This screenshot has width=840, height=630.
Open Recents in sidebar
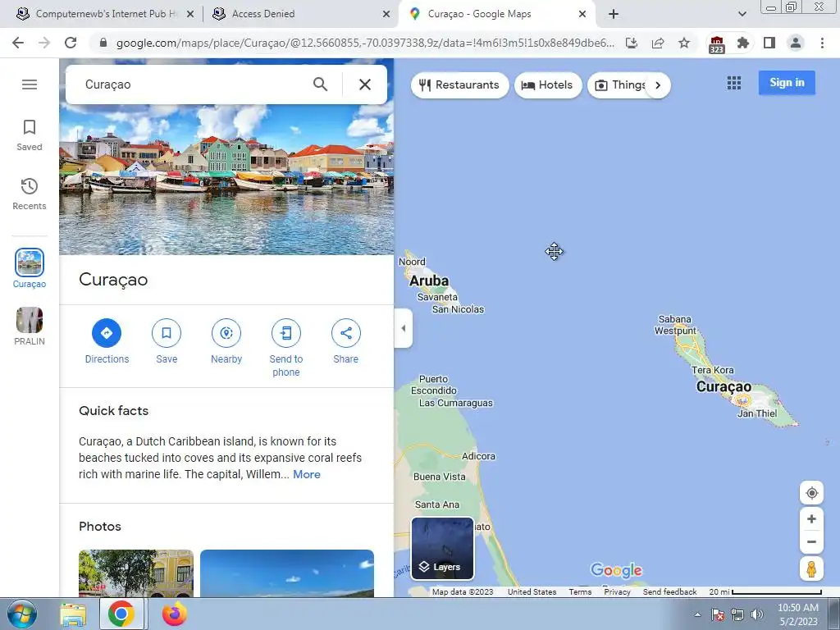(30, 194)
